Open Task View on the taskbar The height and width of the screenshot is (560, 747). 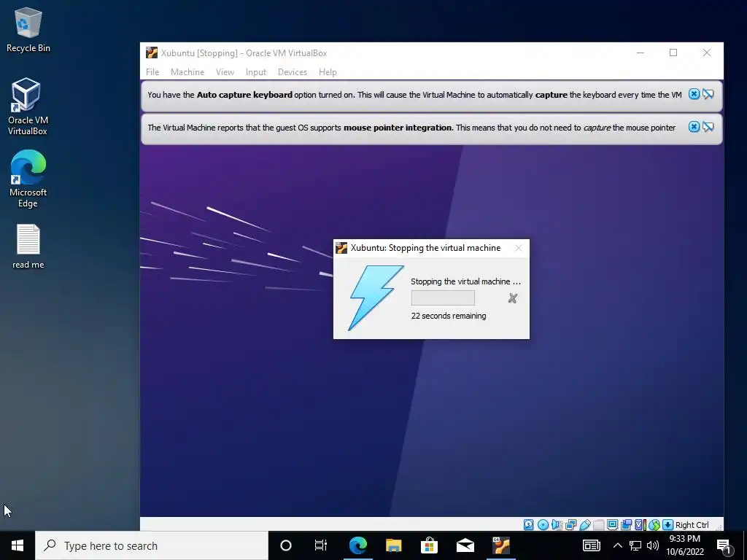(321, 545)
